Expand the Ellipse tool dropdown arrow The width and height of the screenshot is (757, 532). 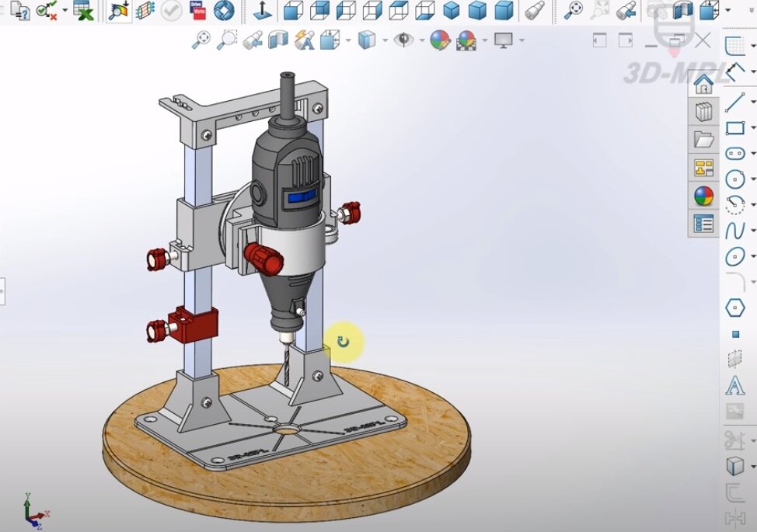[753, 256]
